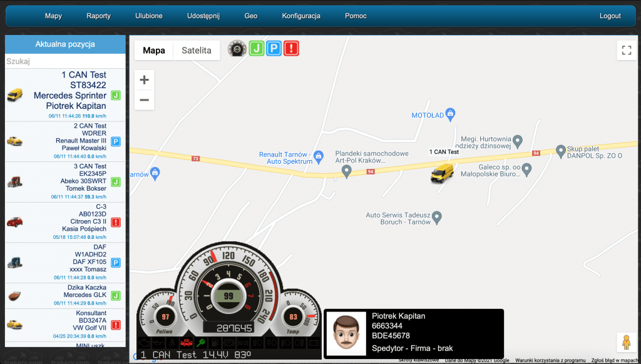The height and width of the screenshot is (364, 641).
Task: Click the Auto Serwis Tadeusz Boruch pin
Action: (x=436, y=218)
